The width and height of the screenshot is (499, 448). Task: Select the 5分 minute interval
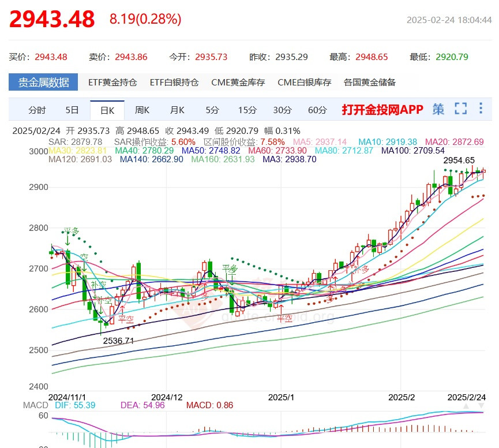click(212, 110)
